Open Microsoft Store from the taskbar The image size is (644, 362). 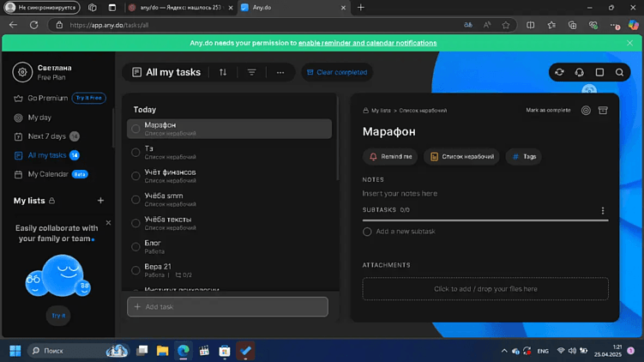(x=225, y=351)
